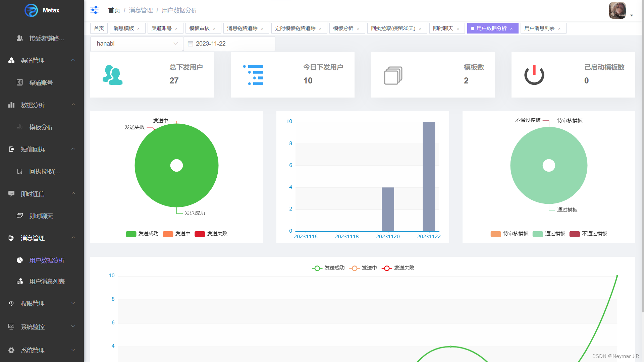Switch to the 消息链路追踪 tab
The height and width of the screenshot is (362, 644).
(x=242, y=28)
